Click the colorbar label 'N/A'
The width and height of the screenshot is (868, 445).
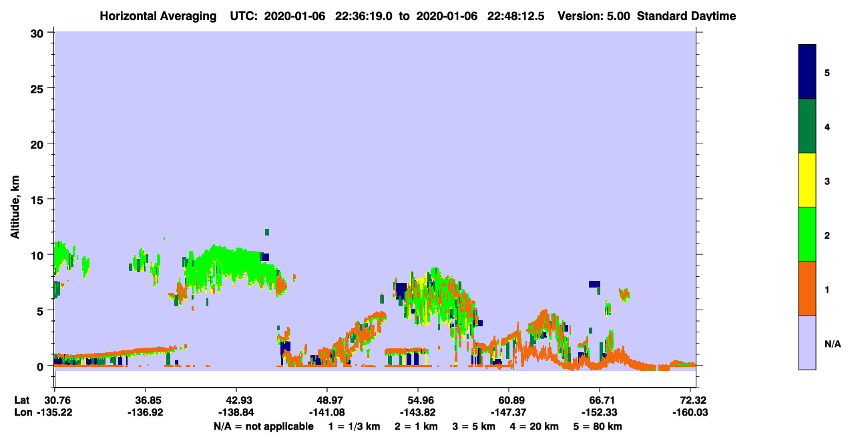click(x=832, y=344)
